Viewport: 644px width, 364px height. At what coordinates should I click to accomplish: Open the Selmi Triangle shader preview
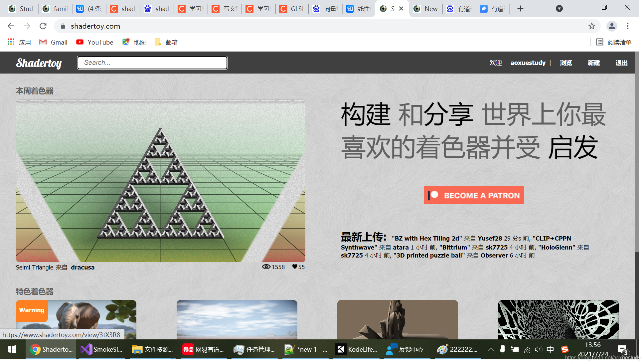[160, 181]
